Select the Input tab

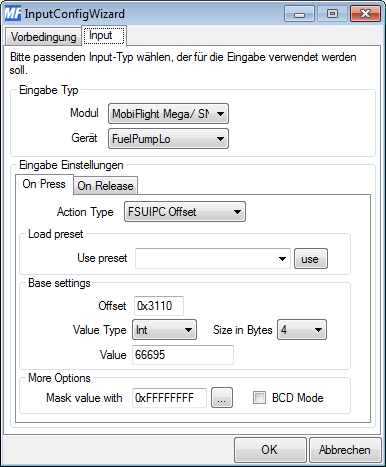pyautogui.click(x=103, y=35)
